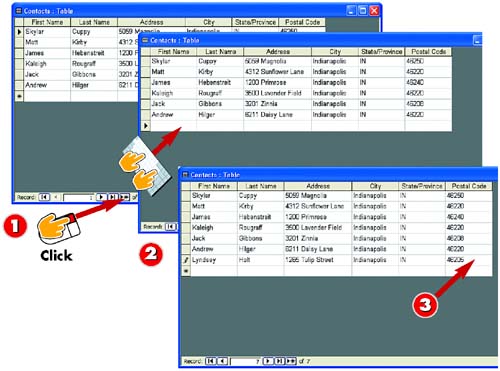Click arrow row selector on empty row, middle window

pyautogui.click(x=146, y=126)
